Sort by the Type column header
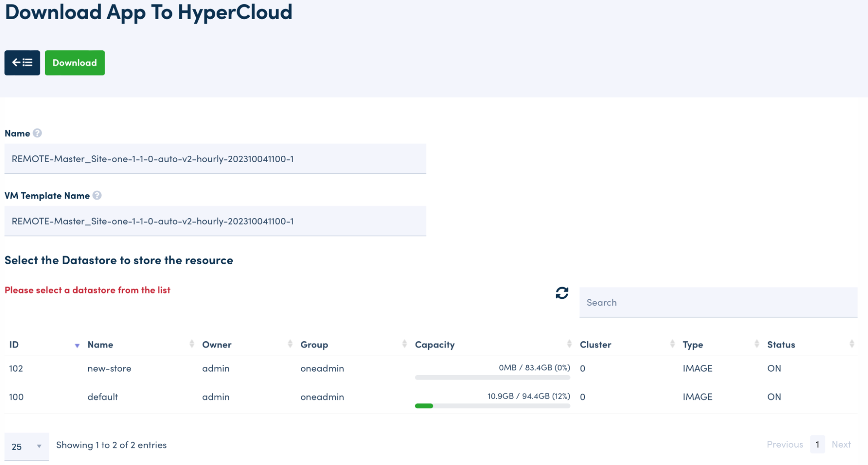The image size is (868, 465). pos(693,345)
